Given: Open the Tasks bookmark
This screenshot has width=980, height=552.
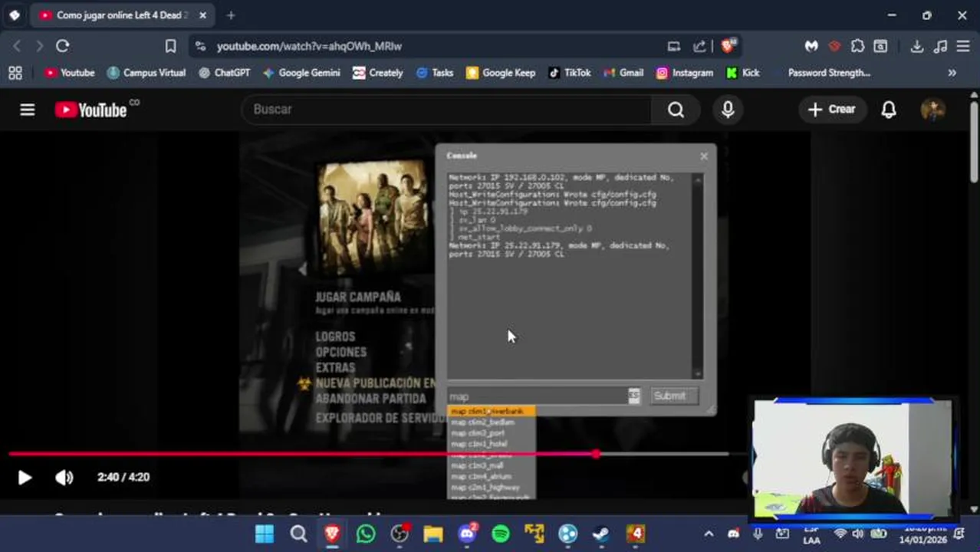Looking at the screenshot, I should click(x=435, y=73).
